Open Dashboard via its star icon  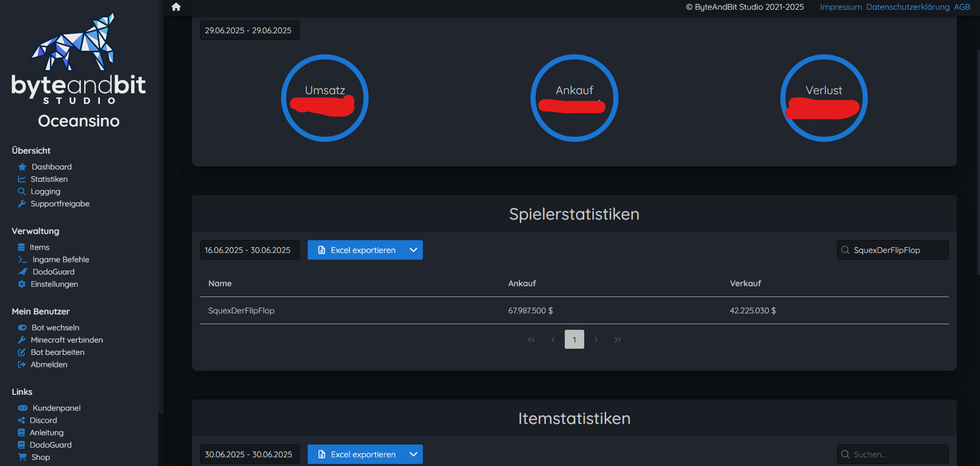click(22, 167)
